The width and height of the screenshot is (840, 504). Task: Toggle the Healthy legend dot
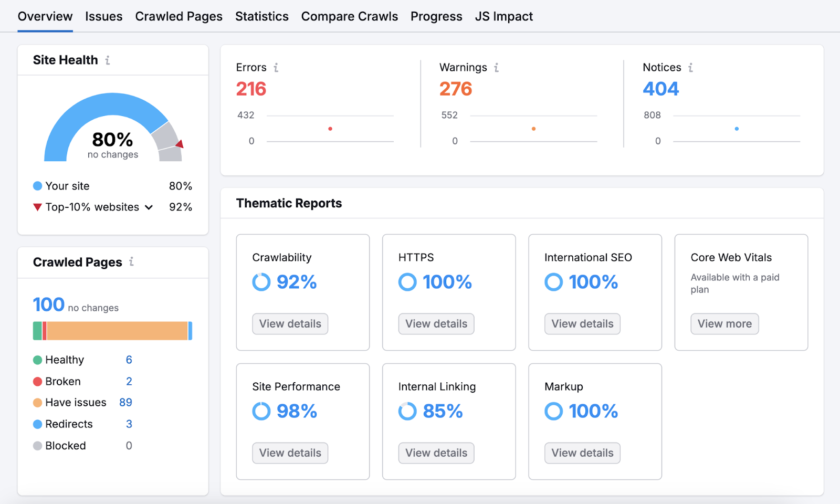pos(37,360)
